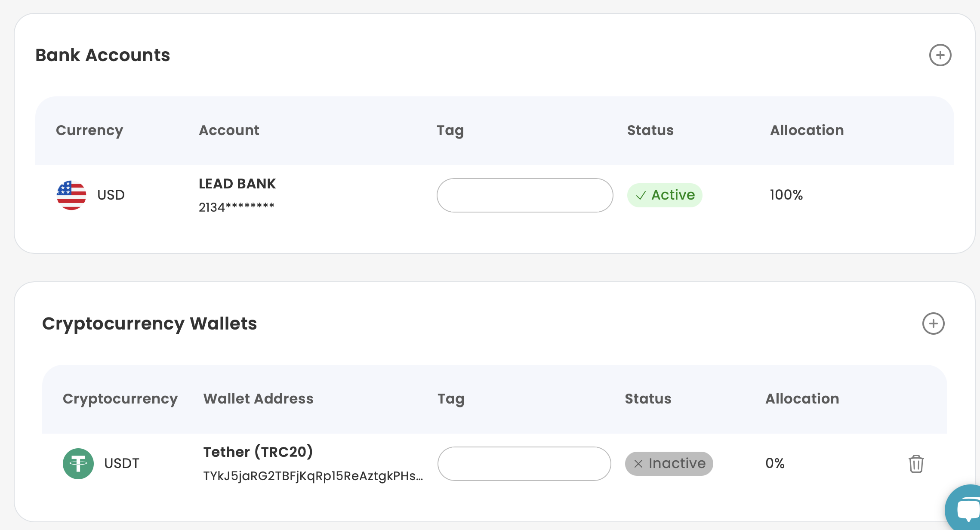Click the US flag icon
Screen dimensions: 980x530
(71, 195)
